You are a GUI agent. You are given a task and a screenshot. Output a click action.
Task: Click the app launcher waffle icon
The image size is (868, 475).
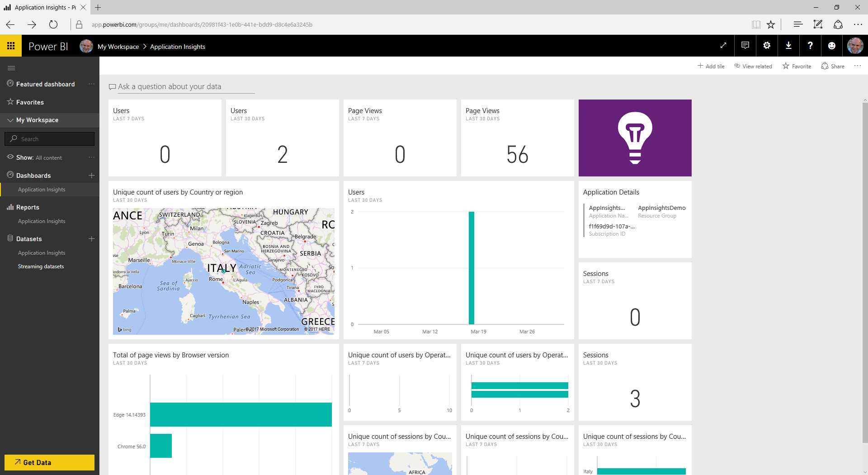(11, 46)
